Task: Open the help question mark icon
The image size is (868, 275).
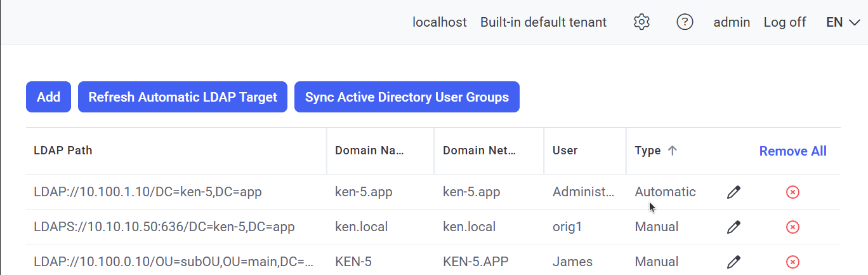Action: pyautogui.click(x=684, y=22)
